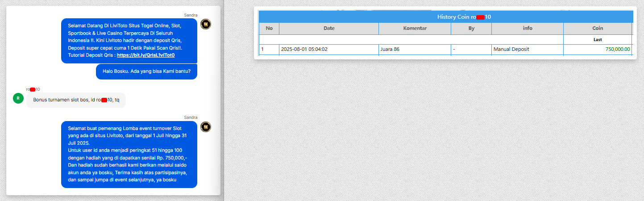Screen dimensions: 644x201
Task: Click row number '1' cell
Action: coord(269,49)
